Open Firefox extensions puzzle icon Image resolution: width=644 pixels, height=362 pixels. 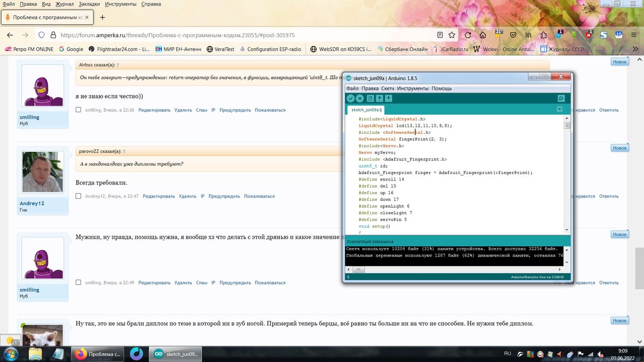coord(544,35)
